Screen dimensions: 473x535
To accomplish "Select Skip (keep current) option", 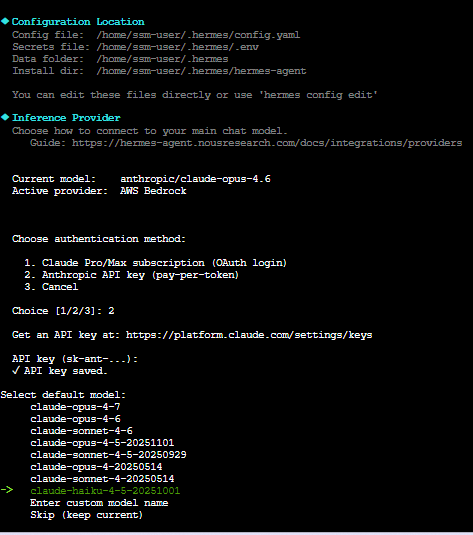I will click(86, 515).
